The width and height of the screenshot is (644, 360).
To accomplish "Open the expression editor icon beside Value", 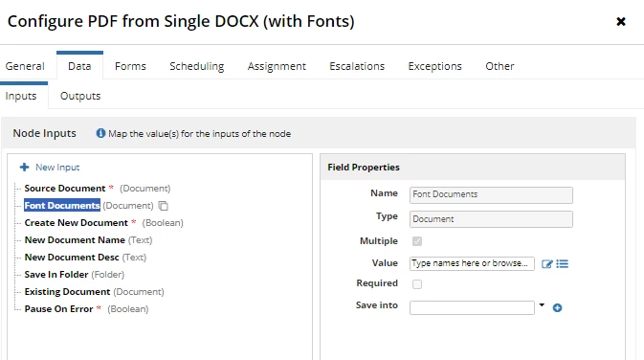I will click(x=546, y=264).
